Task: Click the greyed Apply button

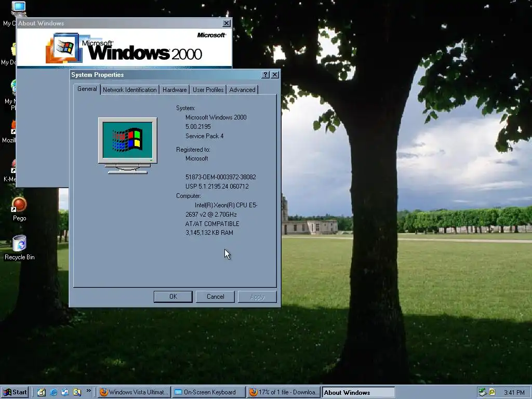Action: point(257,297)
